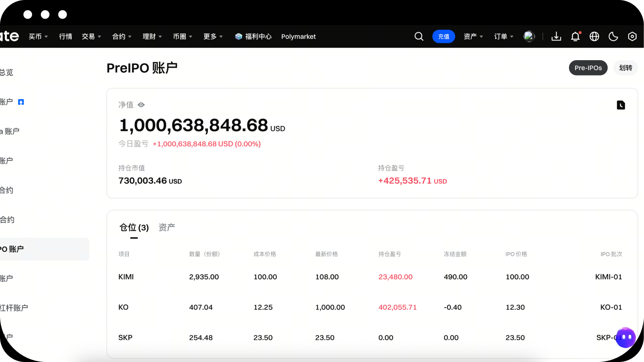Switch to dark mode moon icon

[613, 37]
